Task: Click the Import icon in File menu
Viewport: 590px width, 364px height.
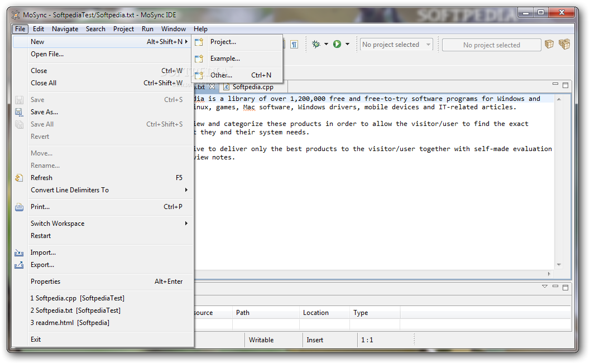Action: pos(19,253)
